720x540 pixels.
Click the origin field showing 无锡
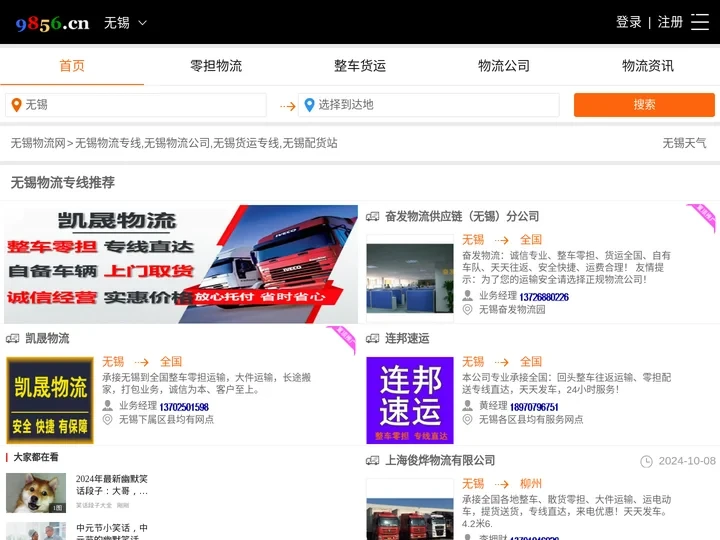click(136, 105)
